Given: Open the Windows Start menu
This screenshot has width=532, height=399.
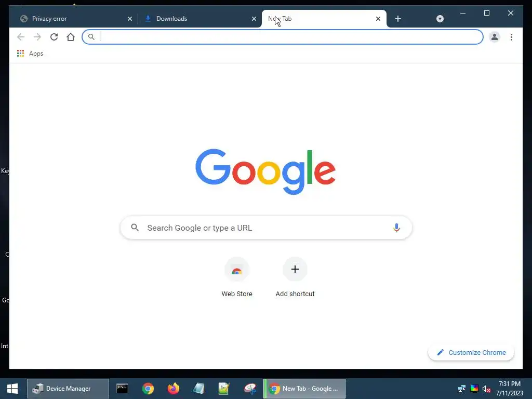Looking at the screenshot, I should click(x=12, y=389).
